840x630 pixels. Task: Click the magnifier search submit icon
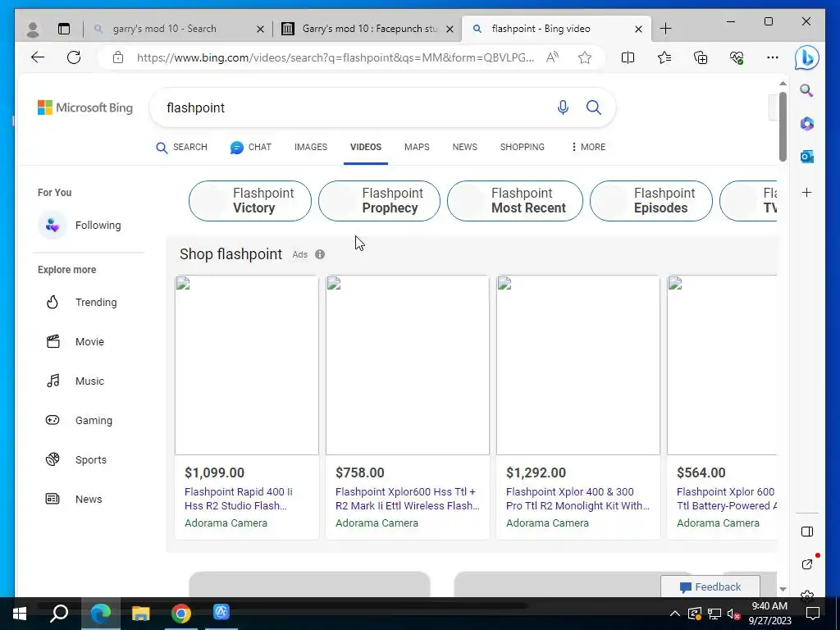click(594, 107)
